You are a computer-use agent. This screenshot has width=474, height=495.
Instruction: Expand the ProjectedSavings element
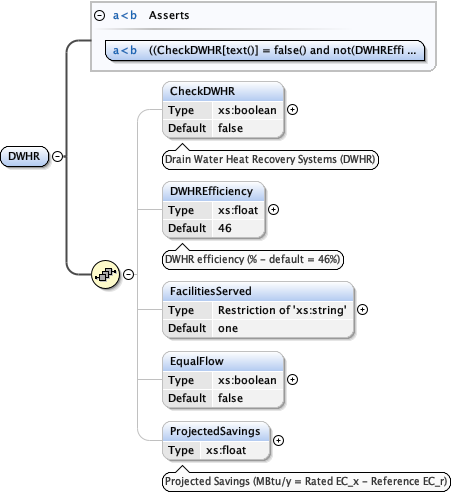coord(278,441)
